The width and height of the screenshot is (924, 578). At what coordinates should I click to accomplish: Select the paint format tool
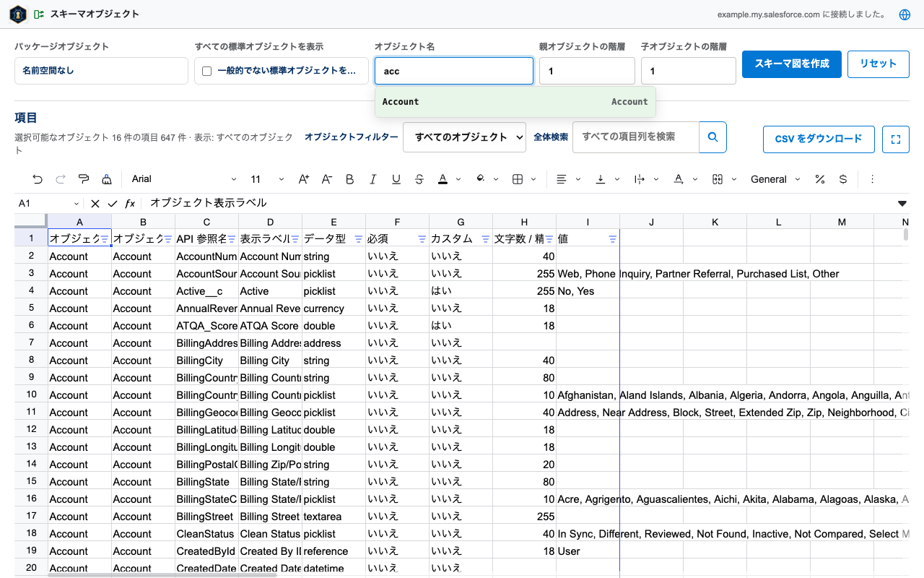tap(84, 179)
